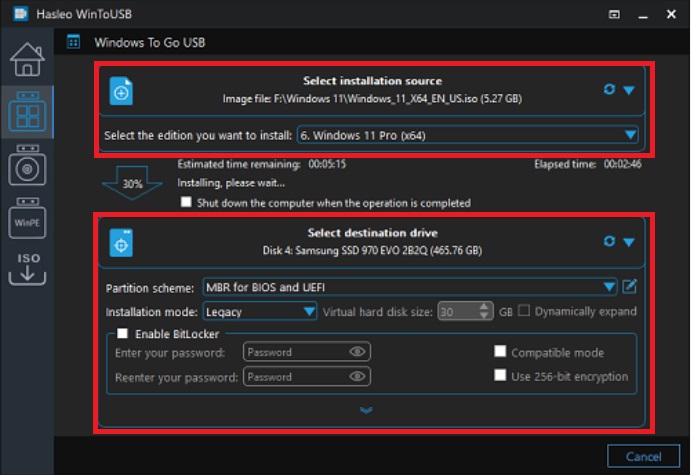The width and height of the screenshot is (691, 475).
Task: Expand the destination drive dropdown arrow
Action: click(629, 242)
